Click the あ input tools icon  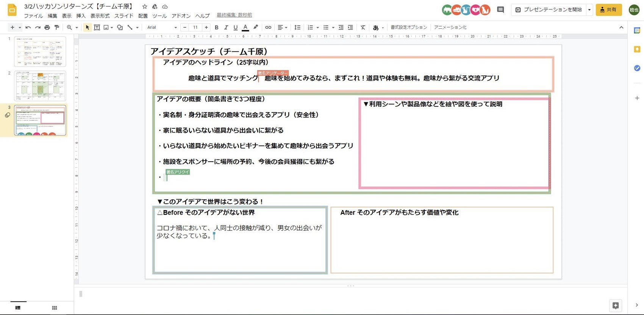(376, 27)
